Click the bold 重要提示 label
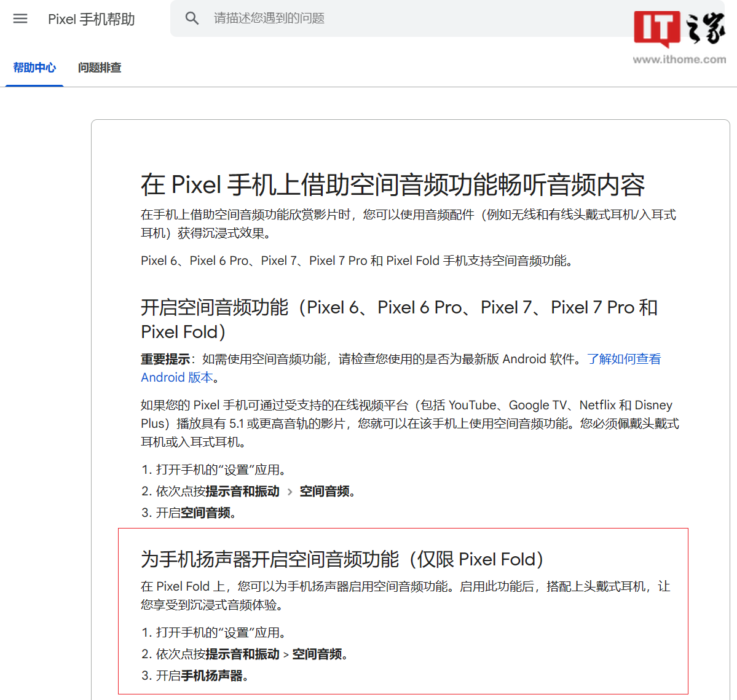The image size is (737, 700). 165,360
